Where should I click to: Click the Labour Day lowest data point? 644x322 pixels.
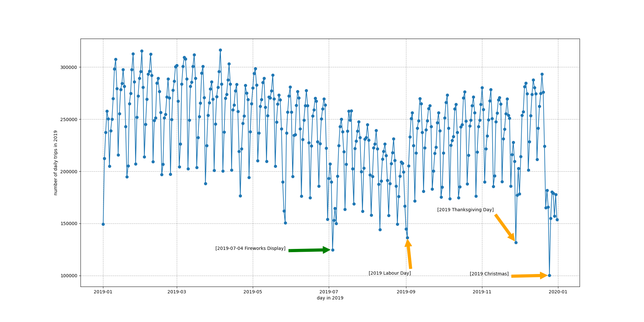pos(407,238)
